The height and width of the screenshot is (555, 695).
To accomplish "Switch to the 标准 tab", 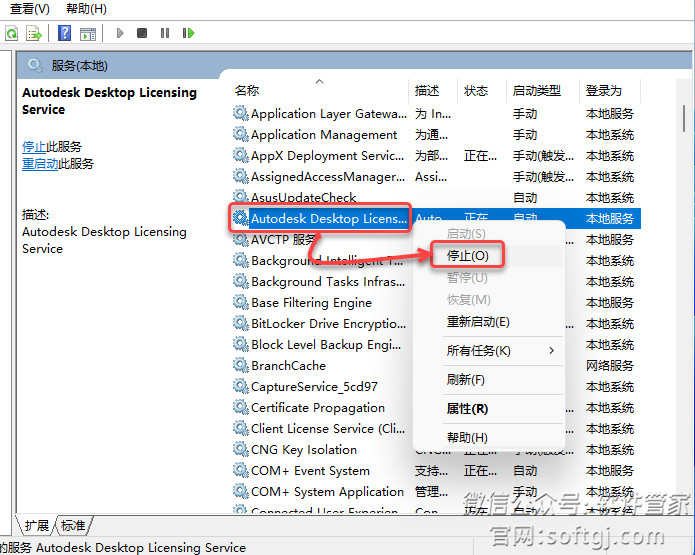I will click(x=73, y=525).
